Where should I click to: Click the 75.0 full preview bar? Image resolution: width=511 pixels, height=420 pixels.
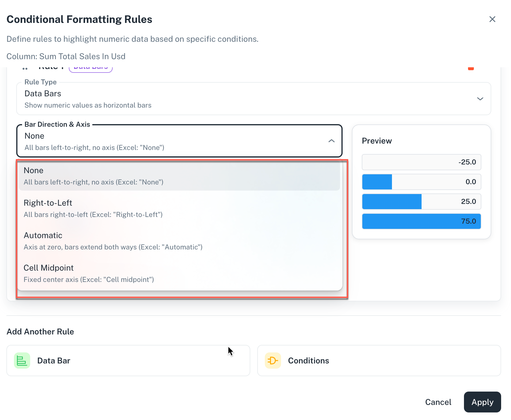click(421, 221)
